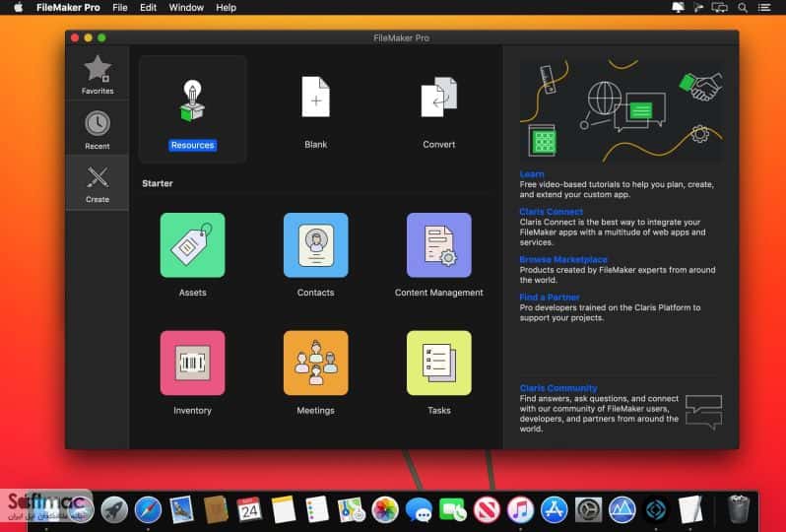Viewport: 786px width, 532px height.
Task: Open the File menu
Action: 120,8
